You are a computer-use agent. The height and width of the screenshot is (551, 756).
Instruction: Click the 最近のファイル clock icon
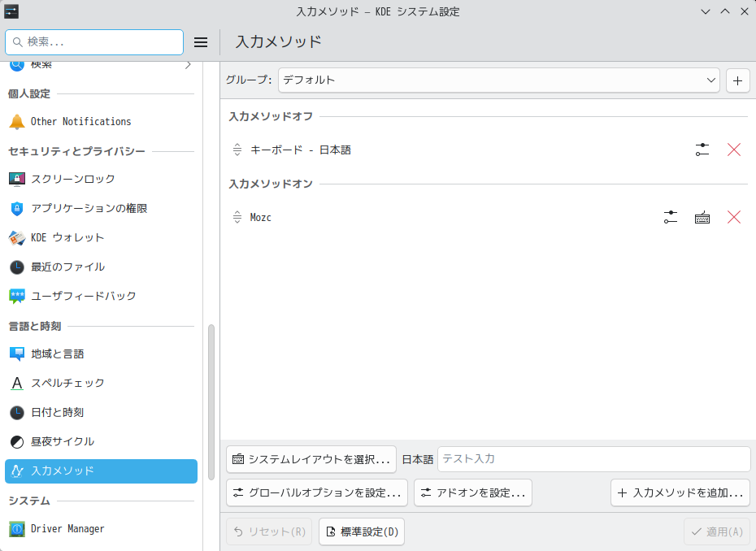(x=17, y=267)
